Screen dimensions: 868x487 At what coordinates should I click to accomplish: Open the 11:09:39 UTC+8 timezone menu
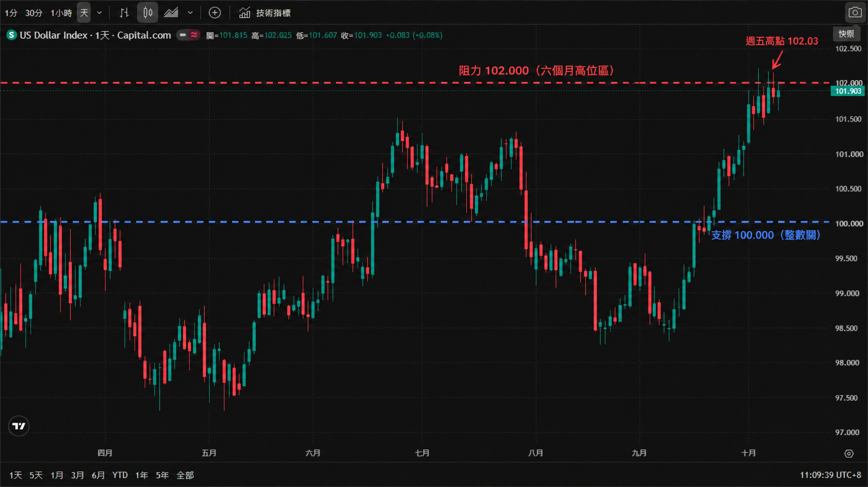pyautogui.click(x=830, y=475)
